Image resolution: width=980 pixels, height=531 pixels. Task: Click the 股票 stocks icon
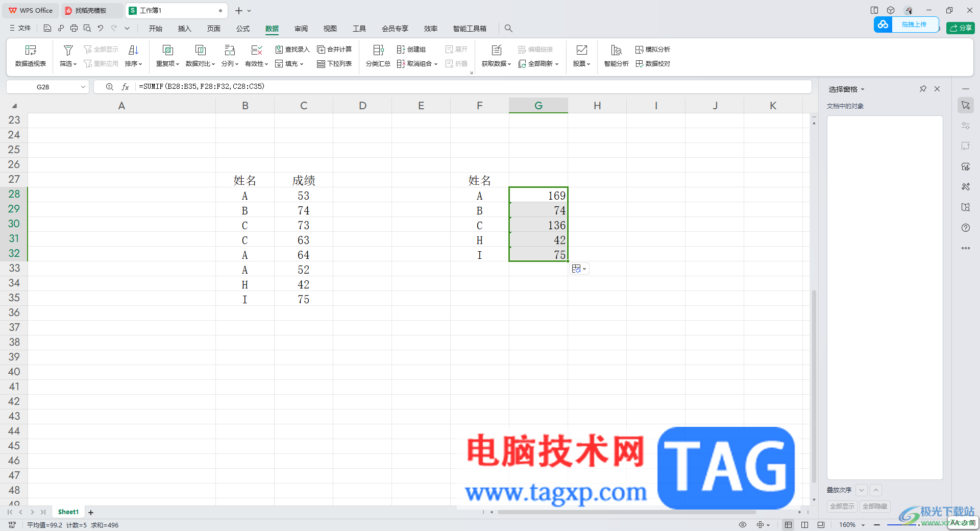[581, 50]
